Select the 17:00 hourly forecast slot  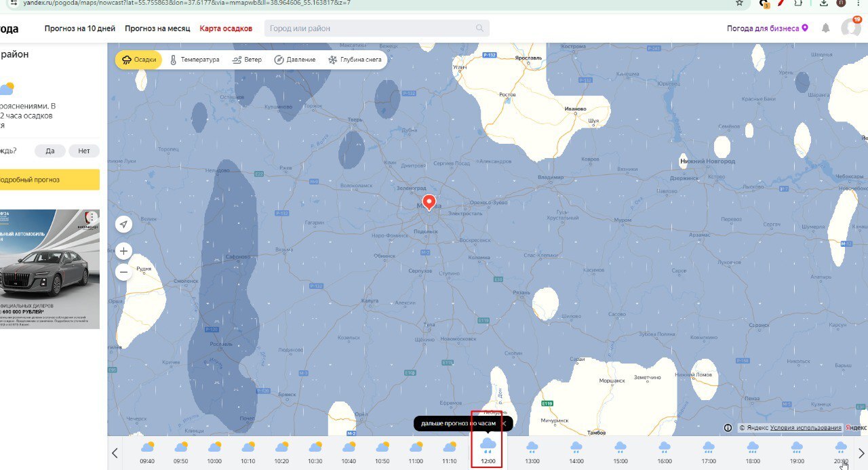pyautogui.click(x=709, y=452)
